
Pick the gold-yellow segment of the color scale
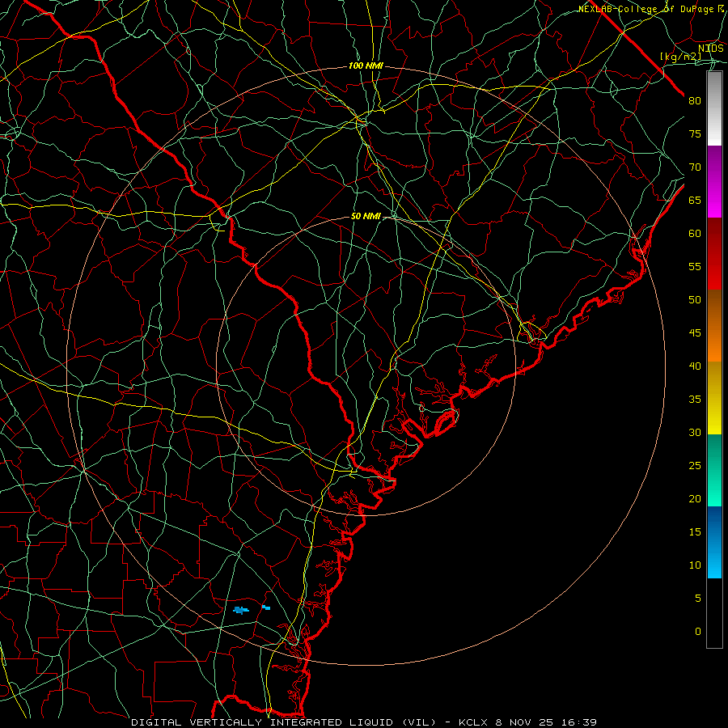(x=714, y=398)
